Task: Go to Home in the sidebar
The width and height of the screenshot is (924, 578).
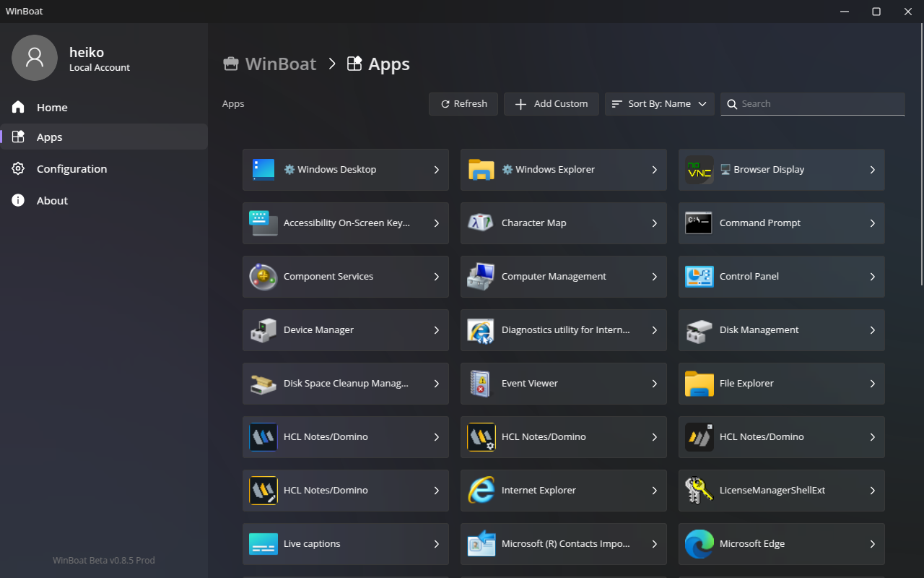Action: tap(104, 108)
